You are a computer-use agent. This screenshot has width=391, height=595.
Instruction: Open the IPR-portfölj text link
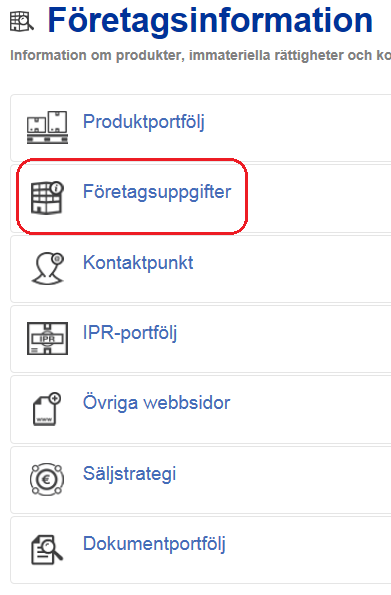(x=130, y=333)
